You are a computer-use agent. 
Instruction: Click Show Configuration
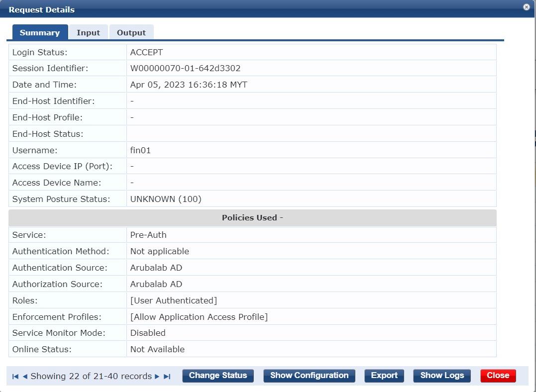click(309, 376)
